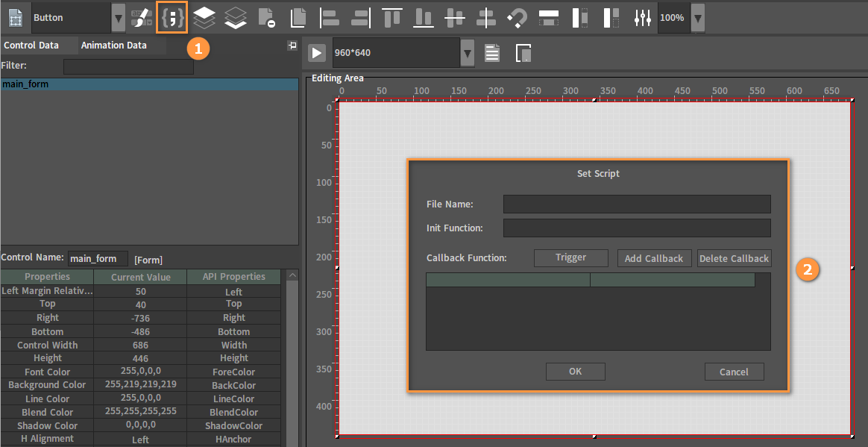This screenshot has height=447, width=868.
Task: Click Blend Color value 255,255,255,255
Action: [141, 411]
